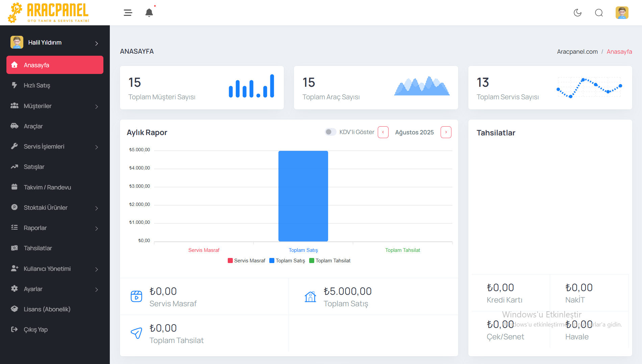Click the Toplam Tahsilat paper plane icon

tap(137, 333)
